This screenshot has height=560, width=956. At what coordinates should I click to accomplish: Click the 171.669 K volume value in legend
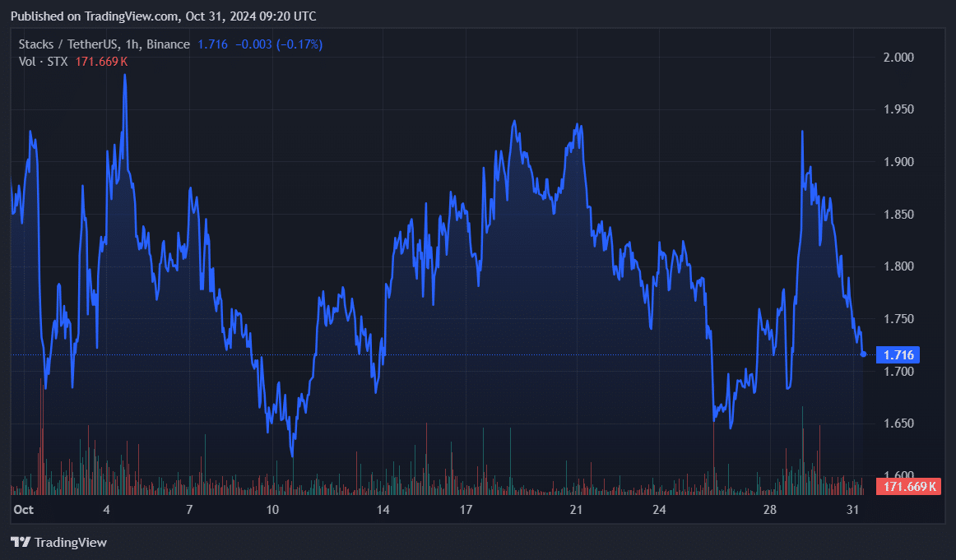(x=101, y=62)
